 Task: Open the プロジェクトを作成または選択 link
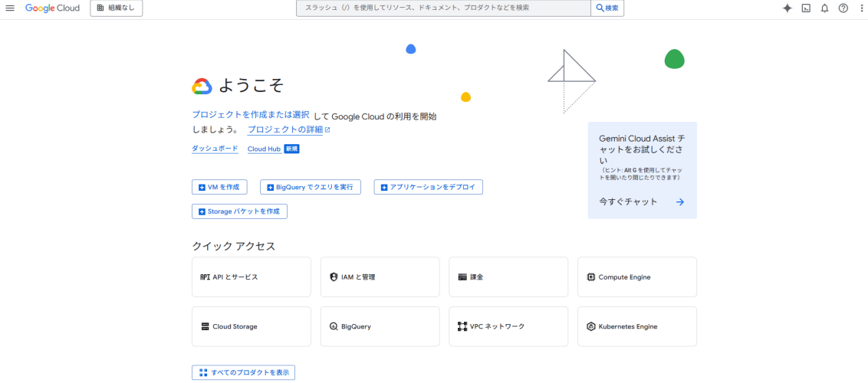(x=251, y=115)
